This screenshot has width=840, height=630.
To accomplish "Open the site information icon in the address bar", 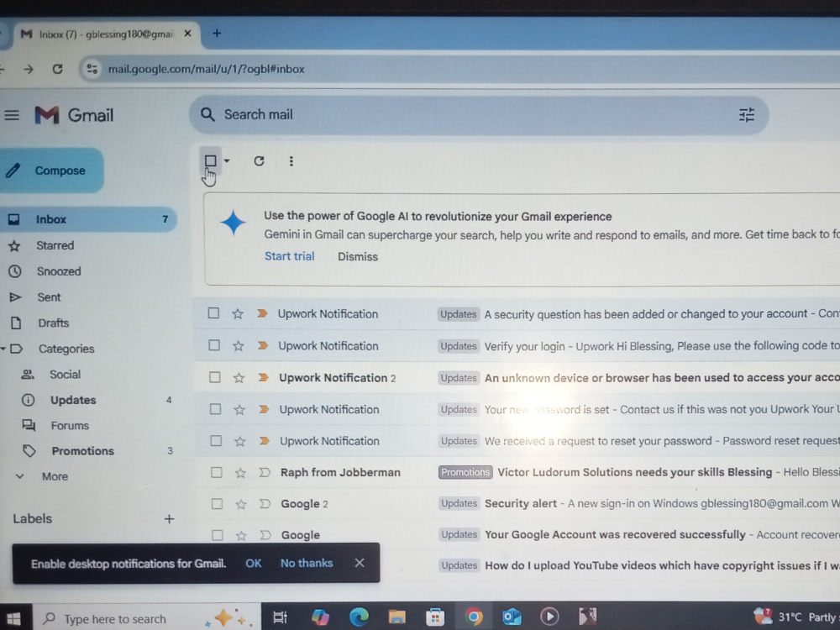I will tap(92, 69).
